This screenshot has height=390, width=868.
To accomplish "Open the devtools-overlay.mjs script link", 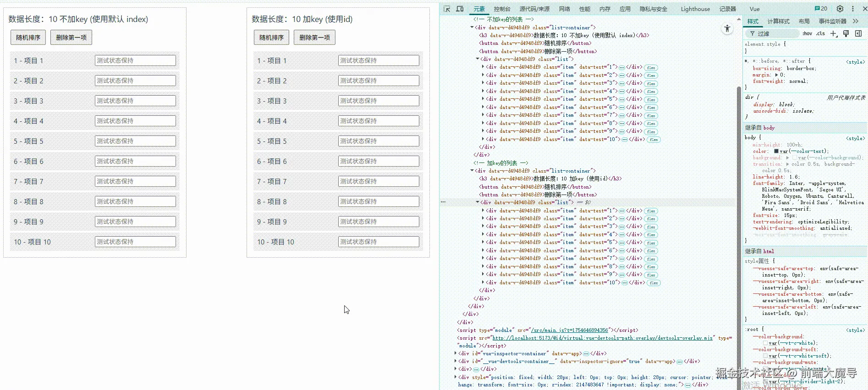I will pyautogui.click(x=602, y=338).
